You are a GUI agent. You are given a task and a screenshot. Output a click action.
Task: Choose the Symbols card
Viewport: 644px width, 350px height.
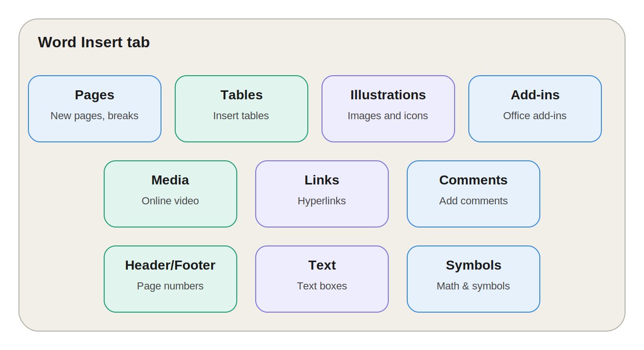pos(474,279)
